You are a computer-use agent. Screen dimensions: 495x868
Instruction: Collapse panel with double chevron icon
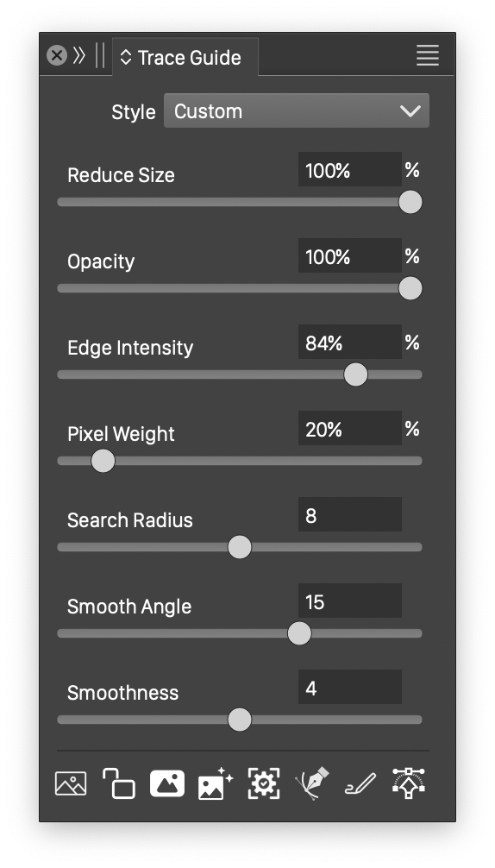[79, 55]
